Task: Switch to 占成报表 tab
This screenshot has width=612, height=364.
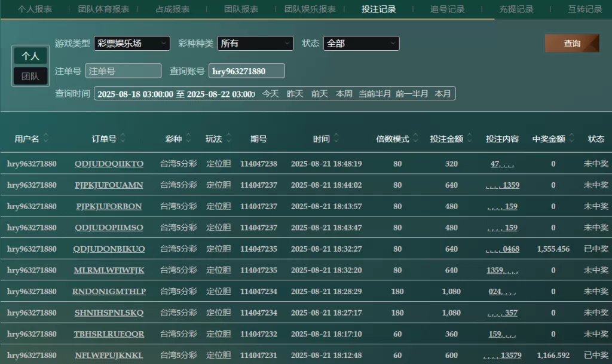Action: tap(173, 9)
